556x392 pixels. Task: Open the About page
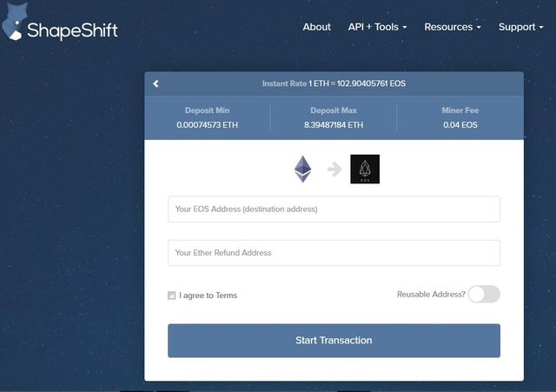click(x=316, y=27)
